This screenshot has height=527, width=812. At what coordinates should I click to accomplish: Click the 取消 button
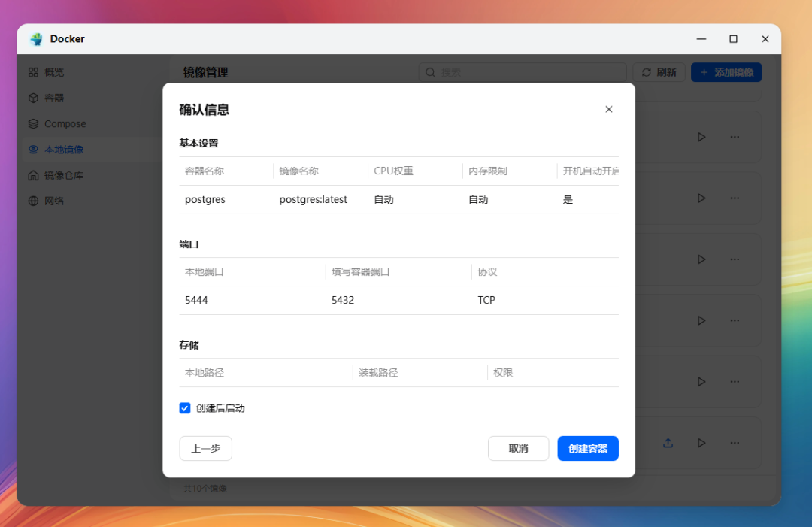point(518,448)
